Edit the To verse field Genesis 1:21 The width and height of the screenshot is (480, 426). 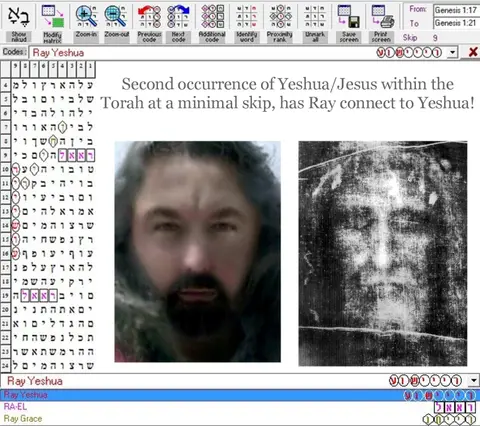click(x=456, y=23)
